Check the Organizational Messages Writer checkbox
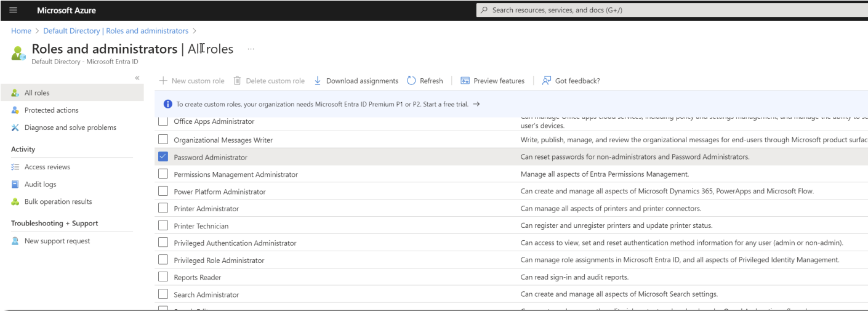 tap(163, 140)
